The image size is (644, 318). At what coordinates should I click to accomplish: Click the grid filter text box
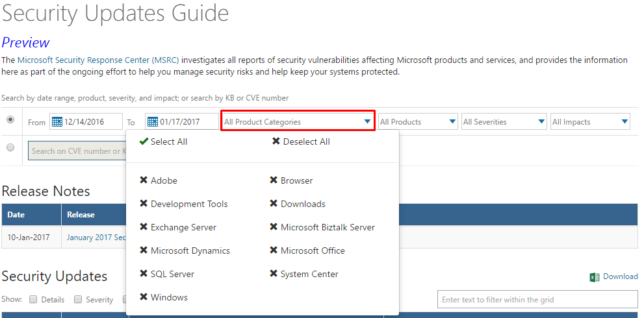point(537,300)
